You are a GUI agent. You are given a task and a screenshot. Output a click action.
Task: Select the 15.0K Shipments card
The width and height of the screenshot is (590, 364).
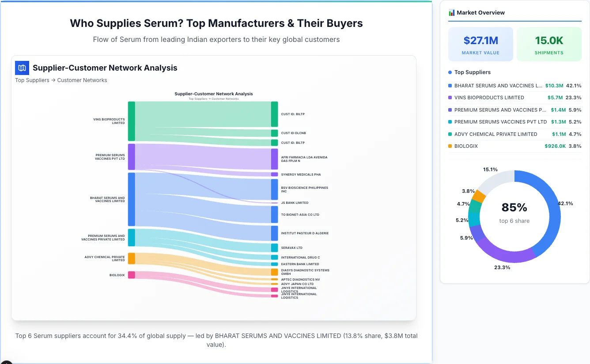click(549, 44)
